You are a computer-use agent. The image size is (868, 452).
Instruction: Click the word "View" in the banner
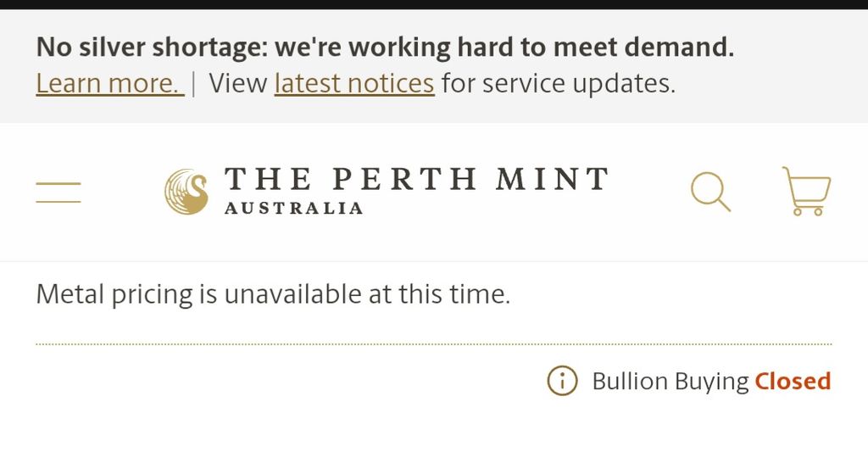[x=238, y=84]
